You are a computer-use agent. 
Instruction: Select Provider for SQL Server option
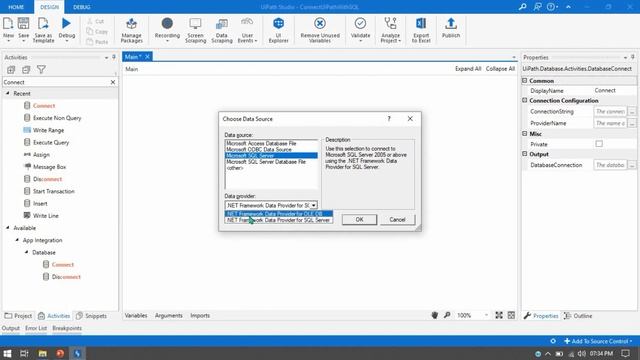pos(279,220)
